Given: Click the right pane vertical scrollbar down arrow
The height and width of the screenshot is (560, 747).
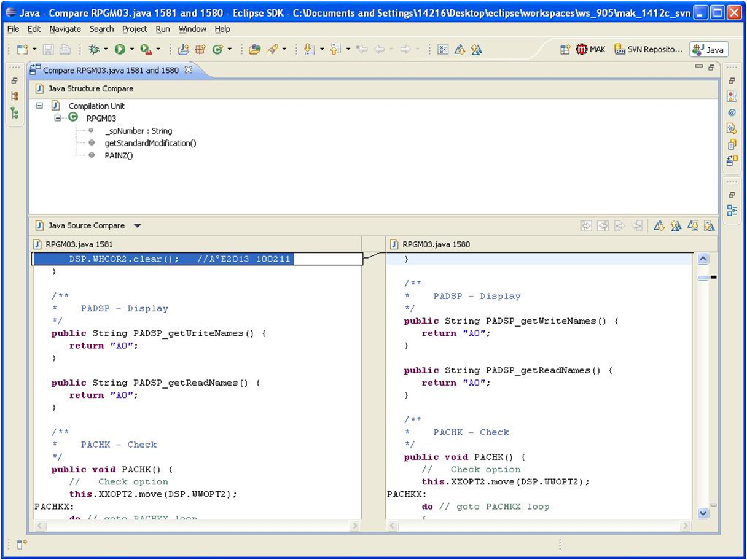Looking at the screenshot, I should pos(703,513).
